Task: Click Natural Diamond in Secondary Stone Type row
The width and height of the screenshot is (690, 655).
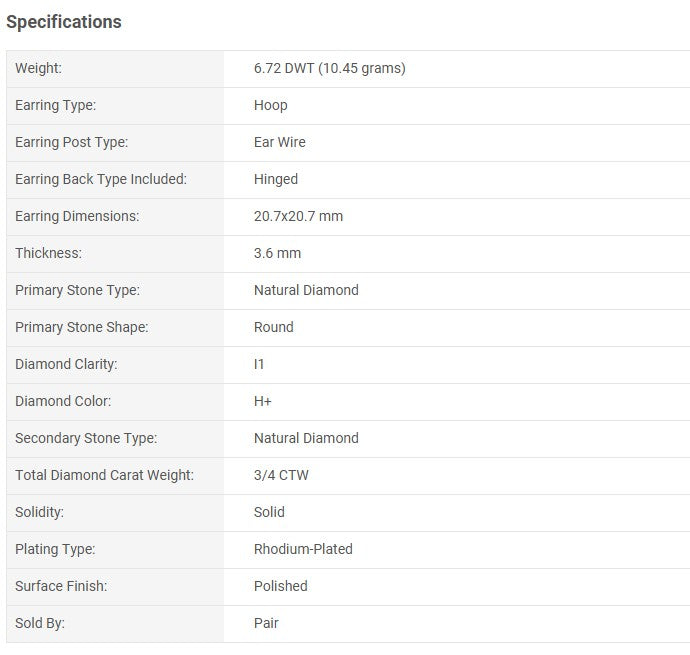Action: pyautogui.click(x=306, y=438)
